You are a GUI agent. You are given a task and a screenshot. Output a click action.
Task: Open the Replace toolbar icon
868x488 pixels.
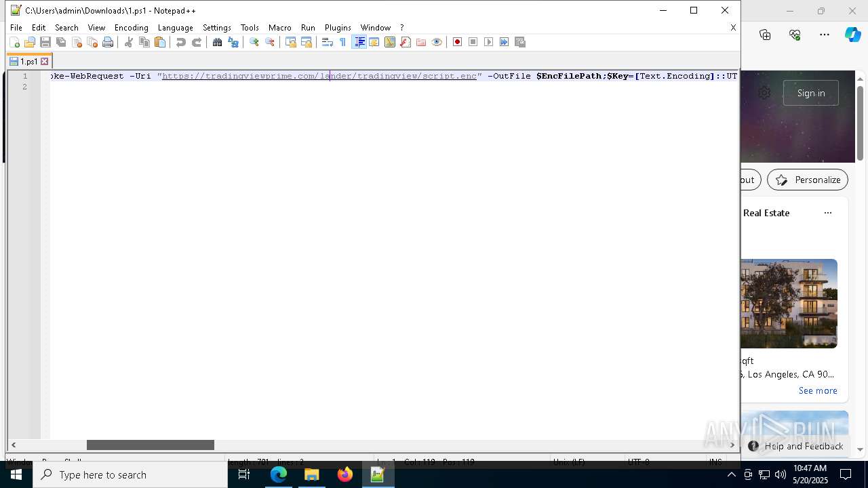tap(233, 42)
